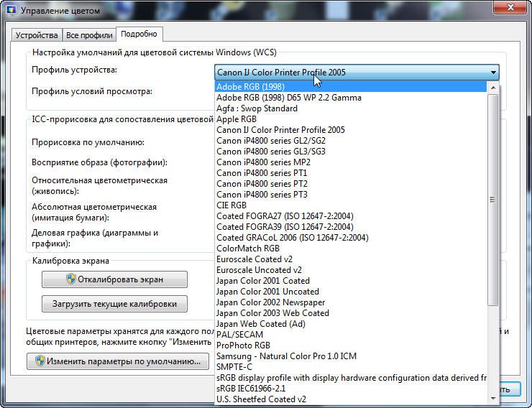Choose Japan Color 2001 Coated
The height and width of the screenshot is (408, 532).
click(x=351, y=281)
